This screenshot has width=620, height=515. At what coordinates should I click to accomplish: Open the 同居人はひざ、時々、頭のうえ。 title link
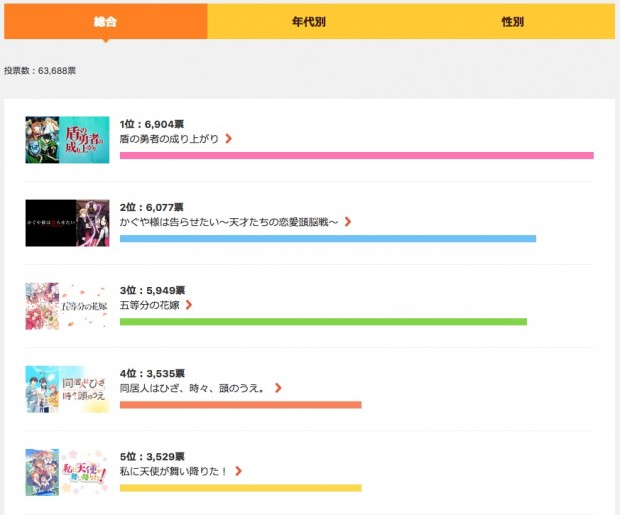pyautogui.click(x=192, y=388)
